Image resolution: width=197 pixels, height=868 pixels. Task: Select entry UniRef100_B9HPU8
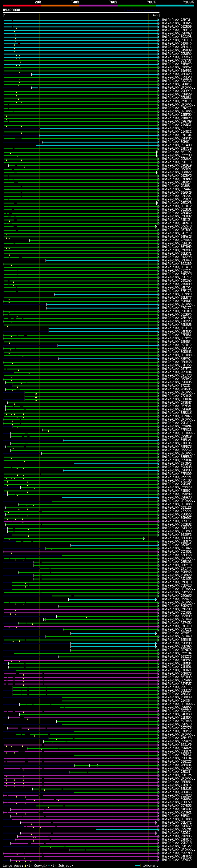point(177,470)
